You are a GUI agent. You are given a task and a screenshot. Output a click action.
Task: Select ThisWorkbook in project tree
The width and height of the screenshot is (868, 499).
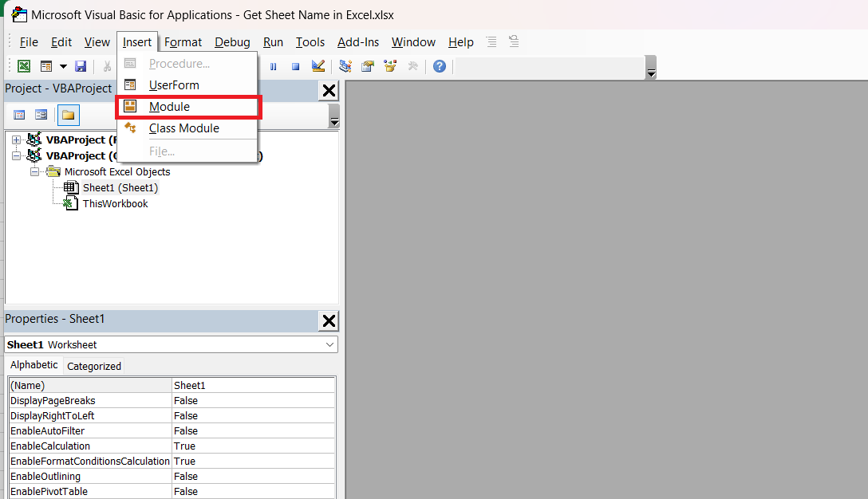pos(115,203)
